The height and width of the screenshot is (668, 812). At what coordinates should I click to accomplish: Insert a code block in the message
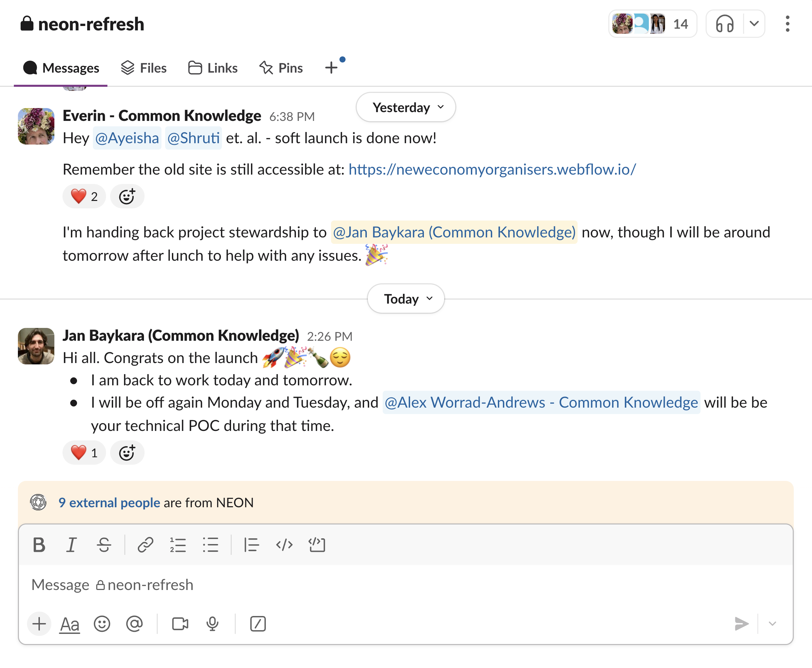point(317,544)
